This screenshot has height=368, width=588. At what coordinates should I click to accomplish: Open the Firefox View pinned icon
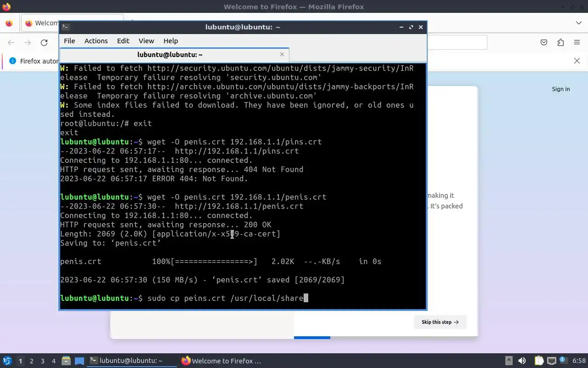click(x=9, y=23)
